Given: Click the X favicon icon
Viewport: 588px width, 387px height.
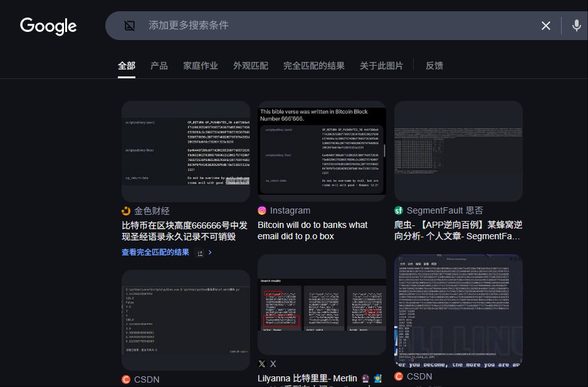Looking at the screenshot, I should coord(262,364).
